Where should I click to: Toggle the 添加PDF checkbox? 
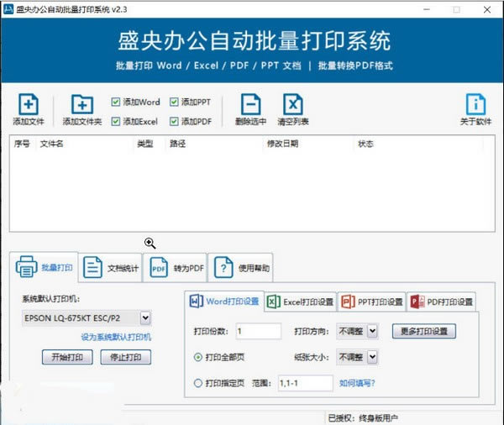pyautogui.click(x=174, y=122)
